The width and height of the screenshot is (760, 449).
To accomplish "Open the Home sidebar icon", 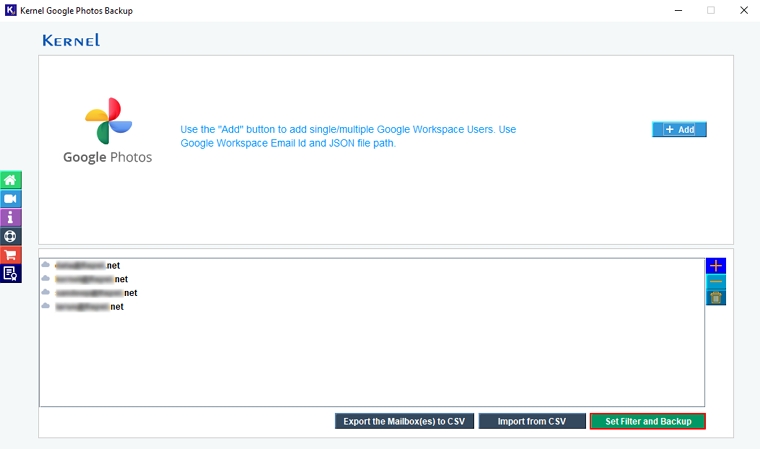I will [x=11, y=180].
